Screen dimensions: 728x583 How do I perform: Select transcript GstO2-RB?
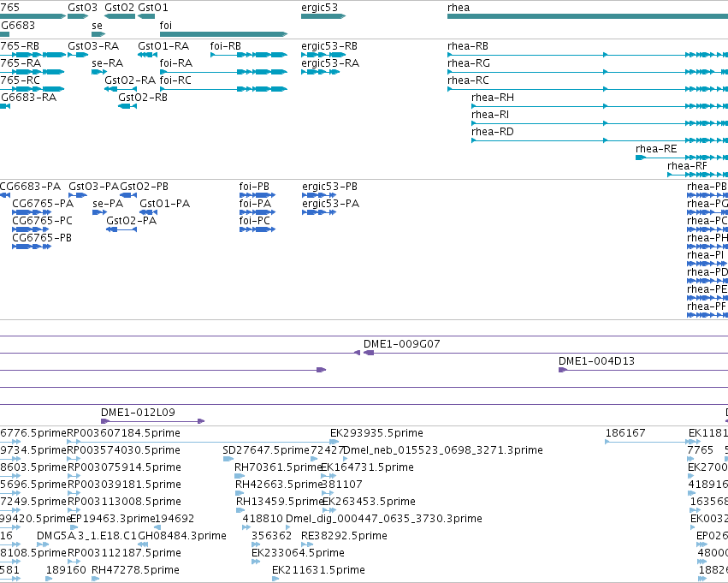point(127,106)
